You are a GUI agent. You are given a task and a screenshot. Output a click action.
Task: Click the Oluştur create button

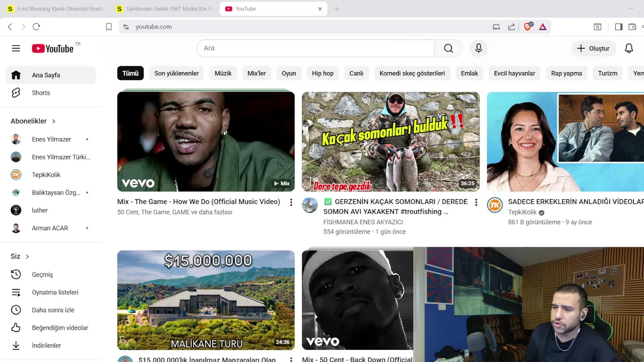coord(593,48)
